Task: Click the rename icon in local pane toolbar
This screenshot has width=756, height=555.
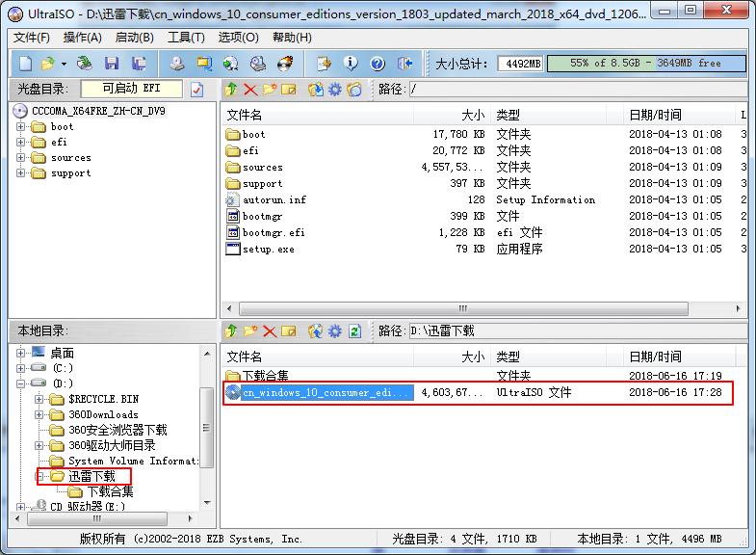Action: click(289, 331)
